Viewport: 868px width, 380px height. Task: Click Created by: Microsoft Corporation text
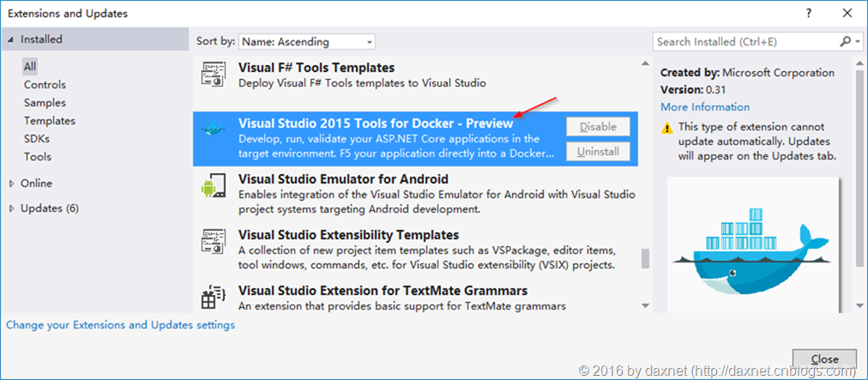click(x=747, y=73)
